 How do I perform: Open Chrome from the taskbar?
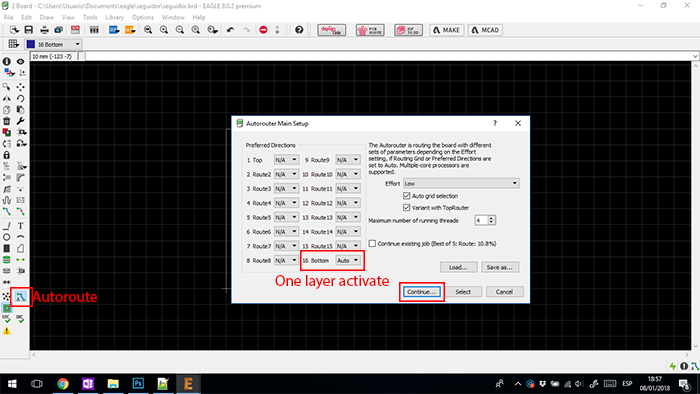click(63, 384)
